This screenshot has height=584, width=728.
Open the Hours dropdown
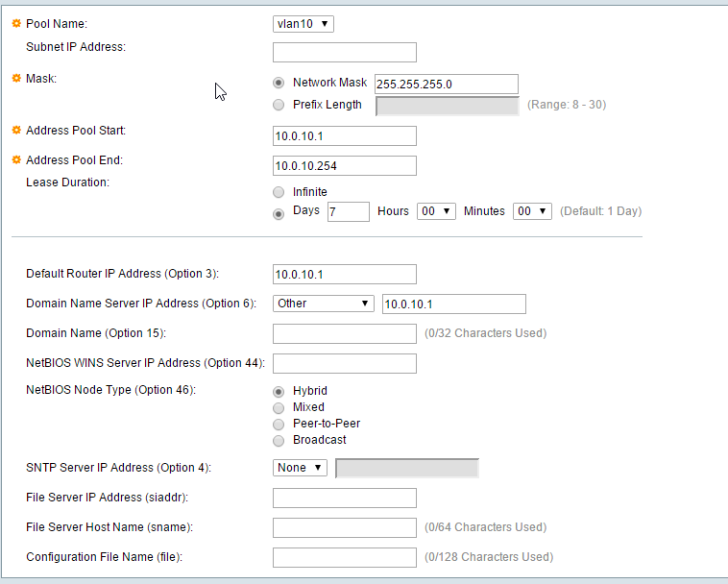436,211
